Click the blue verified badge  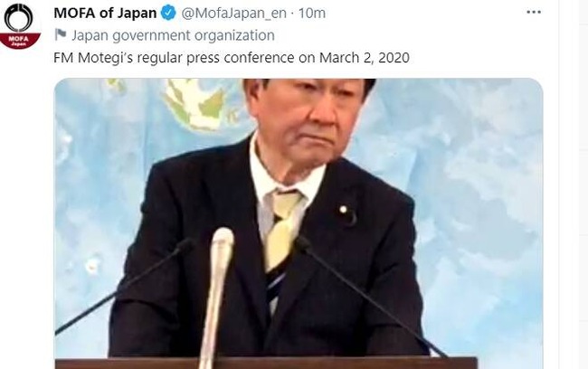pos(168,14)
